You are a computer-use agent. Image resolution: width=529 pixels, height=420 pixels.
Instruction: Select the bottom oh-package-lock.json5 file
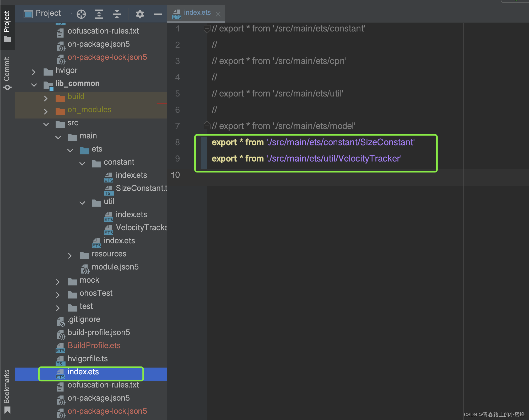click(x=107, y=411)
